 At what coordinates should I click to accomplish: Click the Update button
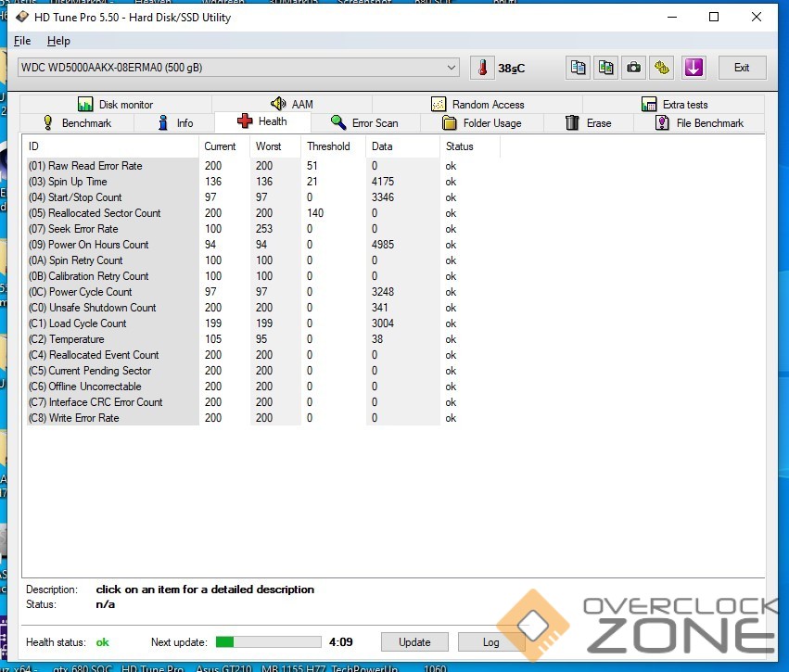414,641
